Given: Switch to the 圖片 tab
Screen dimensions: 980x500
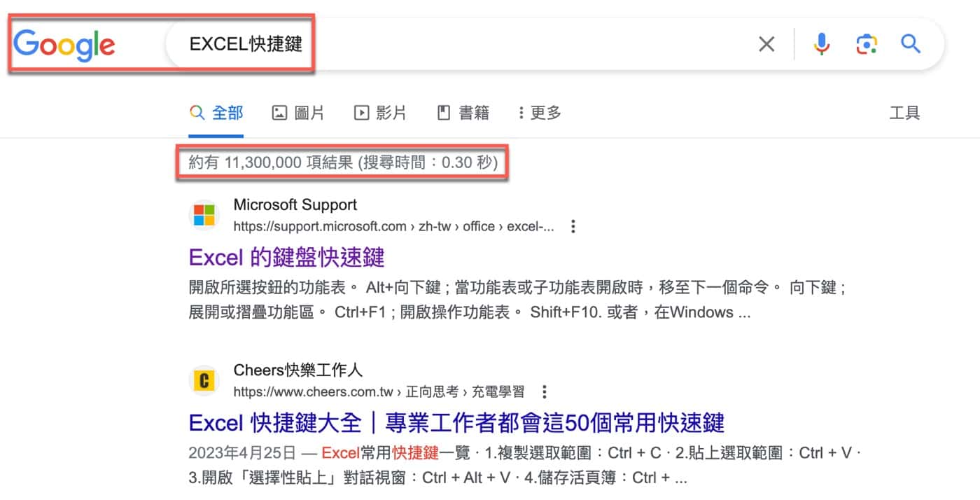Looking at the screenshot, I should 298,113.
